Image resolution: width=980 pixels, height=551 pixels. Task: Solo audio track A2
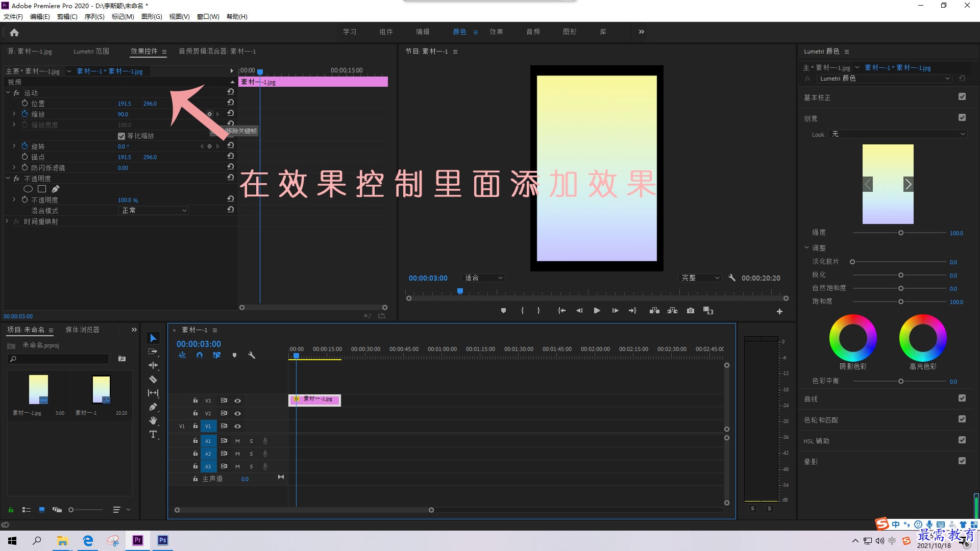tap(251, 454)
